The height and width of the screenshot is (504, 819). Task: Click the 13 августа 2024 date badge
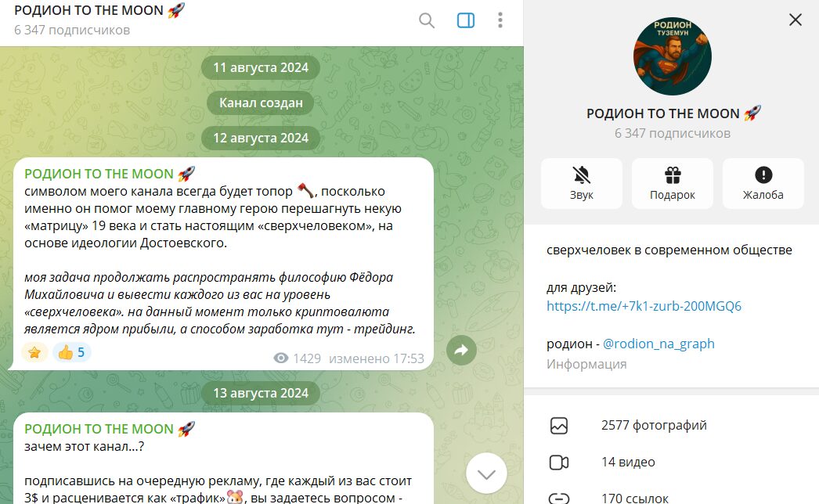click(261, 393)
